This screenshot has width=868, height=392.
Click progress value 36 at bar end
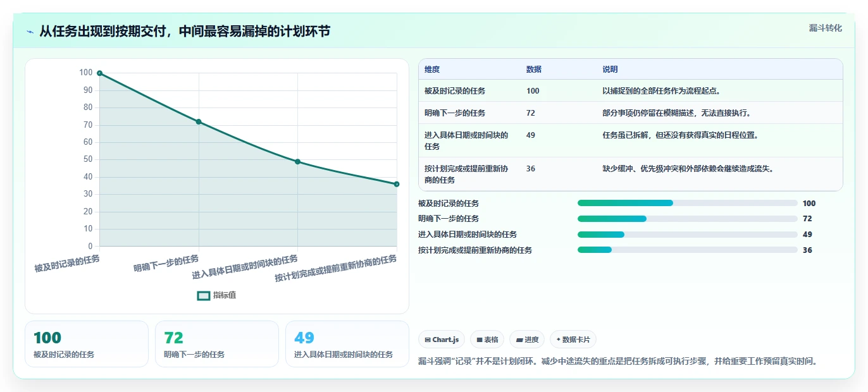pyautogui.click(x=807, y=250)
